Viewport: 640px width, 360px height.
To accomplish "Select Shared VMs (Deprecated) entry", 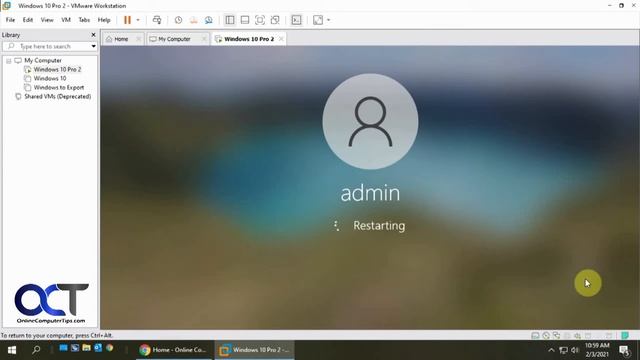I will click(x=57, y=97).
